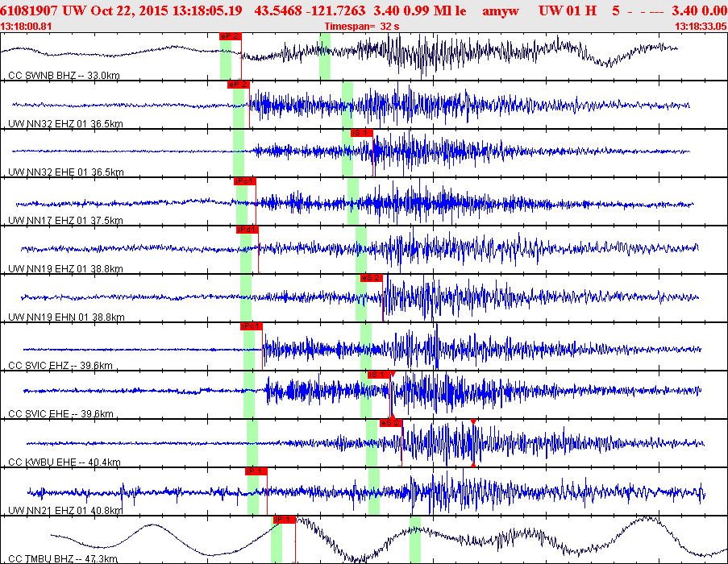This screenshot has height=564, width=728.
Task: Select the eP 2 pick flag on NN32 EHZ
Action: pyautogui.click(x=239, y=85)
